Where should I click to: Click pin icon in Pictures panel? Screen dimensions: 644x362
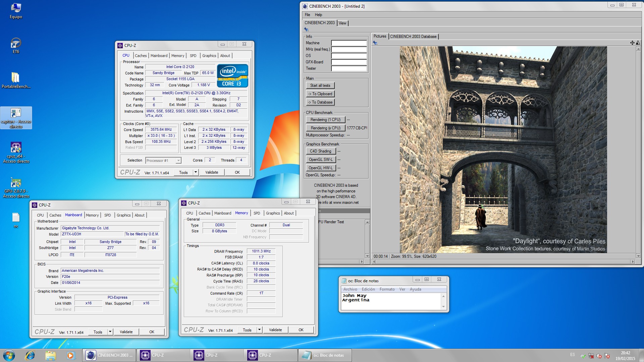click(375, 43)
